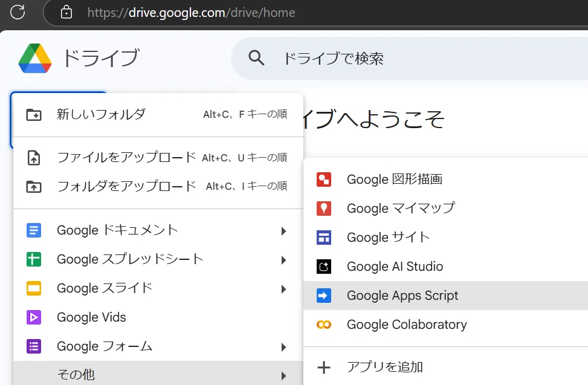588x385 pixels.
Task: Click the purple Google Forms icon
Action: [34, 346]
